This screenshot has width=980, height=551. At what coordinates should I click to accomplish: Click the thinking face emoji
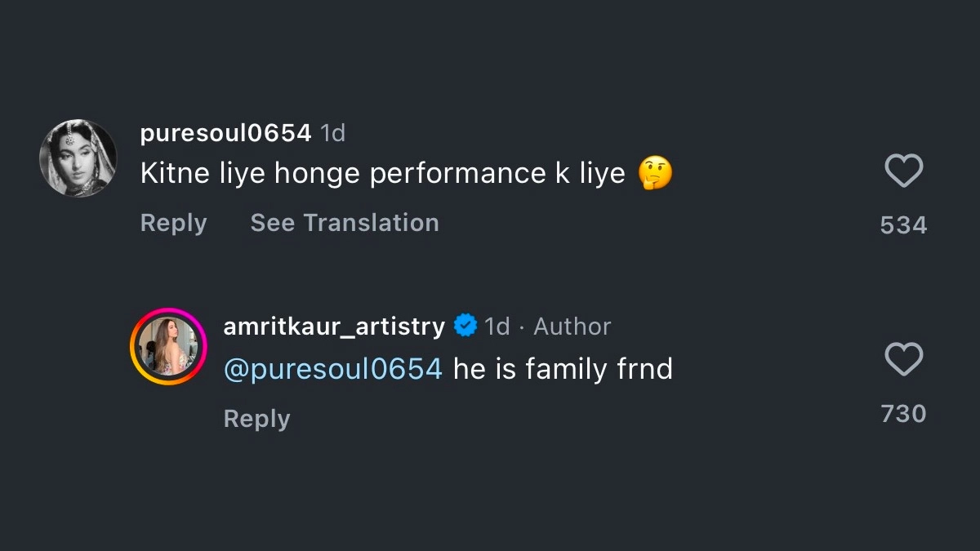point(656,173)
